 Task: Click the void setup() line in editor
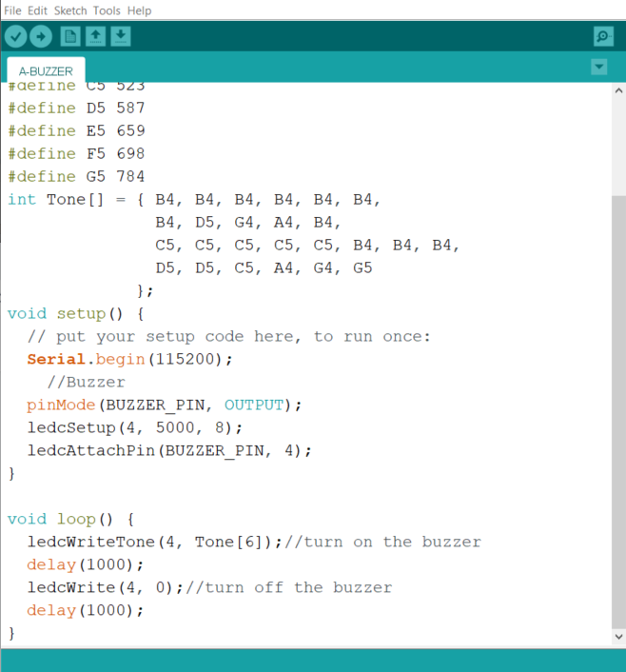76,313
